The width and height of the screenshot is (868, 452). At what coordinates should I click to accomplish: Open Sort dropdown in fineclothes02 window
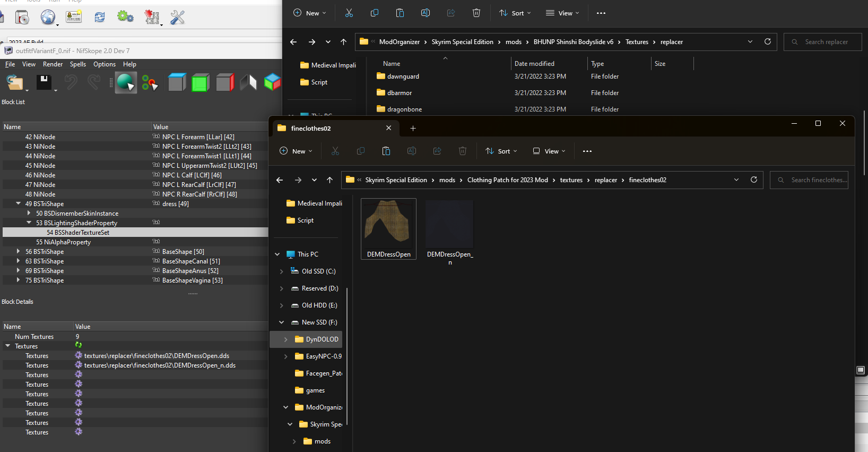pyautogui.click(x=501, y=151)
